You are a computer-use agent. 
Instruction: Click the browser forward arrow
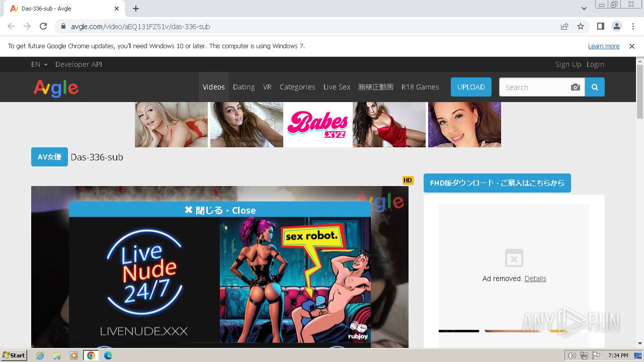click(27, 26)
